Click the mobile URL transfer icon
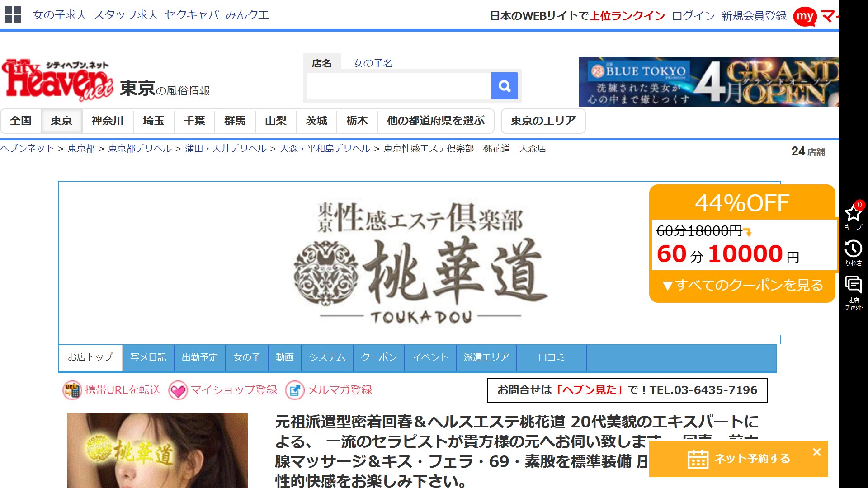This screenshot has height=488, width=868. click(x=72, y=390)
